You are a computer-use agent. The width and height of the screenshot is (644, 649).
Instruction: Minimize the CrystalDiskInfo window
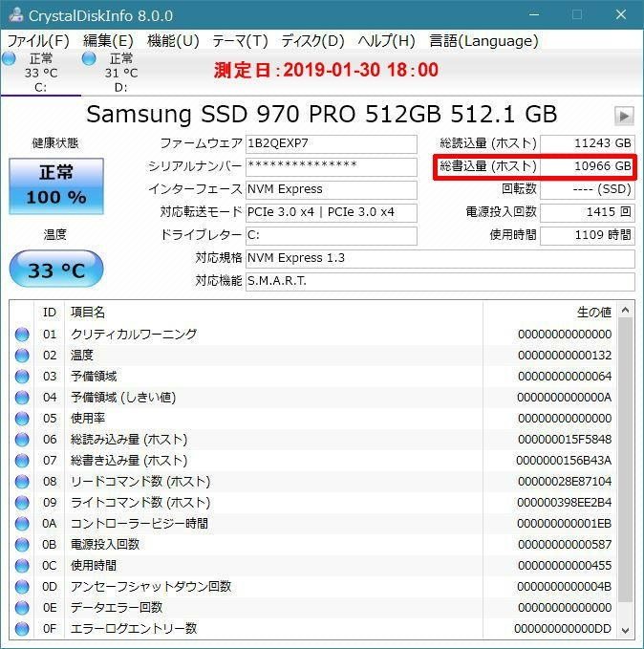tap(534, 15)
